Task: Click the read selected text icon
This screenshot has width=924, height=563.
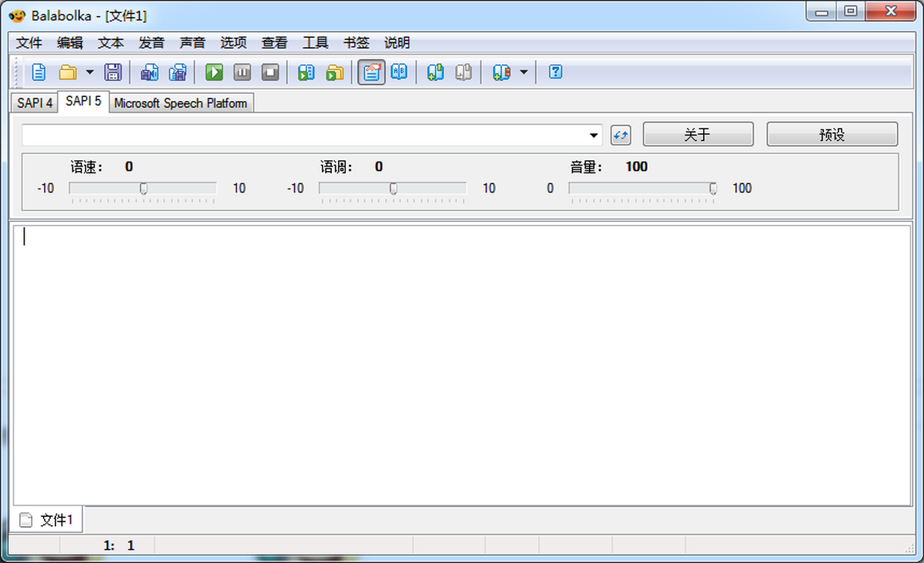Action: point(306,72)
